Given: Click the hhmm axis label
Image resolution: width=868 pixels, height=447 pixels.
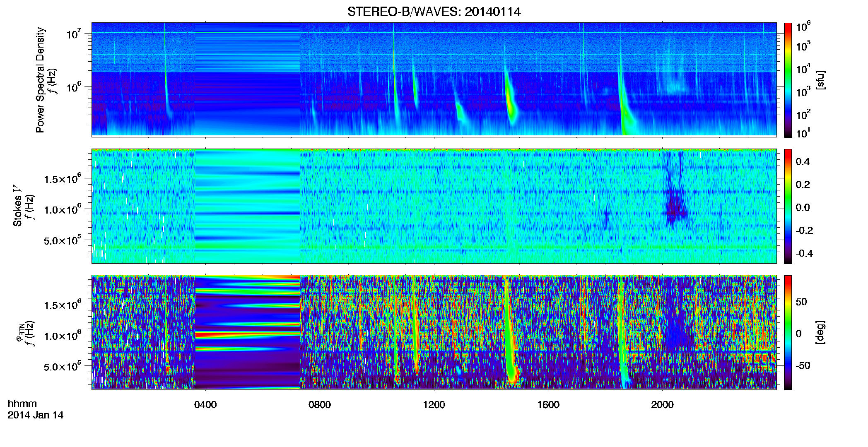Looking at the screenshot, I should coord(22,404).
